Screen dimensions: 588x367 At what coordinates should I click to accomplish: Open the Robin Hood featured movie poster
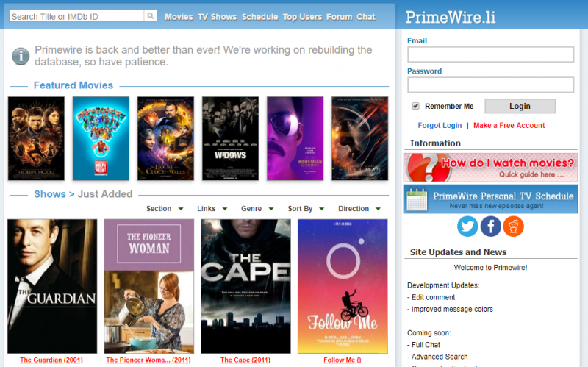tap(36, 138)
